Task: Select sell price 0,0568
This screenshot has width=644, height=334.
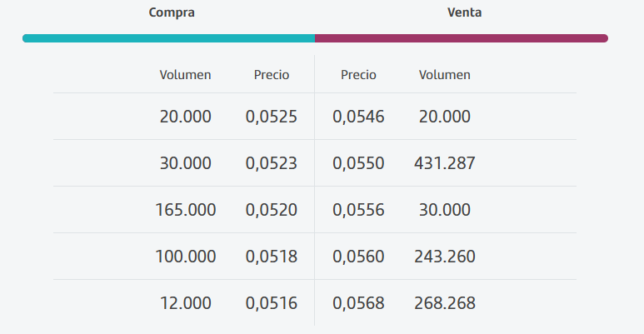Action: click(358, 303)
